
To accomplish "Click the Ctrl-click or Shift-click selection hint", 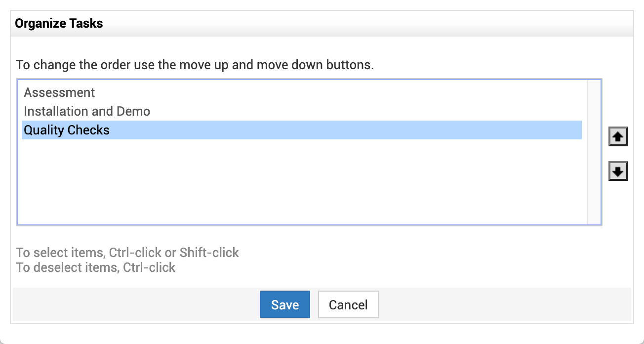I will (127, 253).
